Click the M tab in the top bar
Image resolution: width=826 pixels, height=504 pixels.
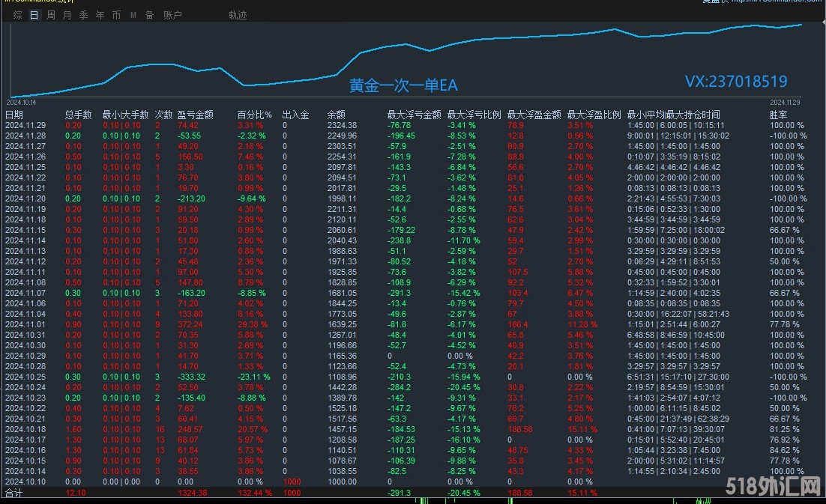click(x=133, y=15)
